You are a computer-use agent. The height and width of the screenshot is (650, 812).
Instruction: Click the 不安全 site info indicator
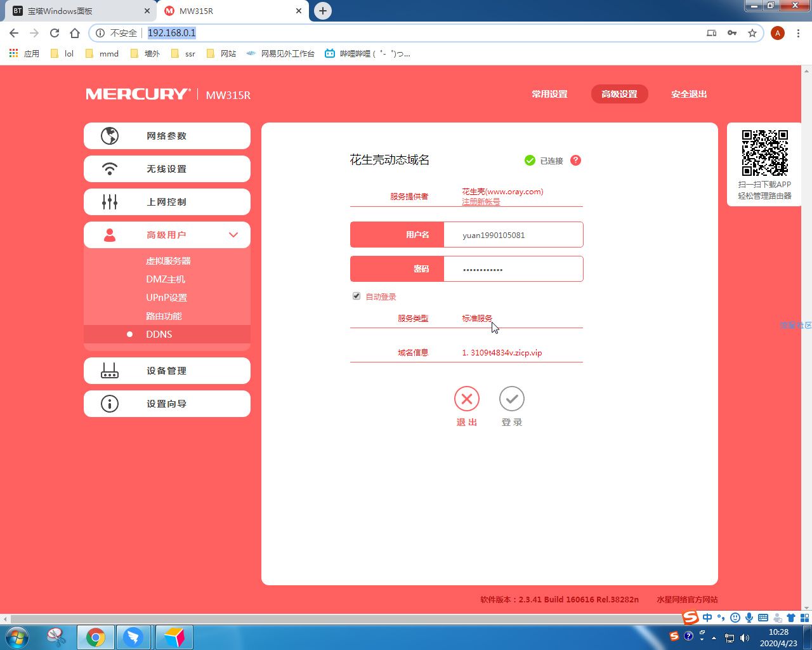click(117, 33)
